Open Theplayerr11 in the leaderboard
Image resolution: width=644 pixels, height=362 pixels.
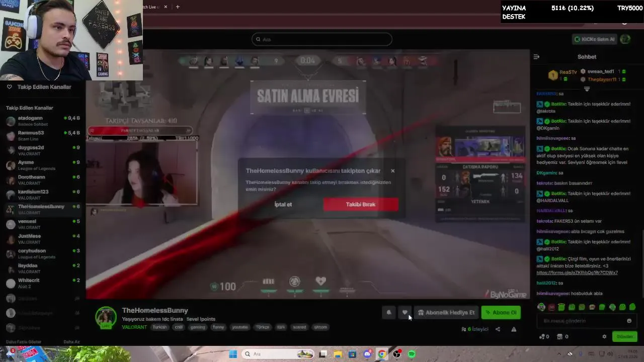pos(603,79)
